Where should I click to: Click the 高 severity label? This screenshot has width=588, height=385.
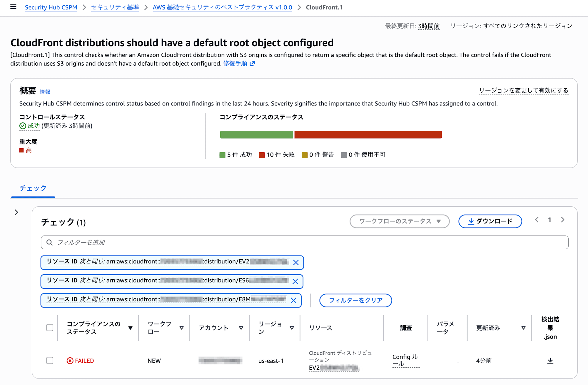coord(29,150)
